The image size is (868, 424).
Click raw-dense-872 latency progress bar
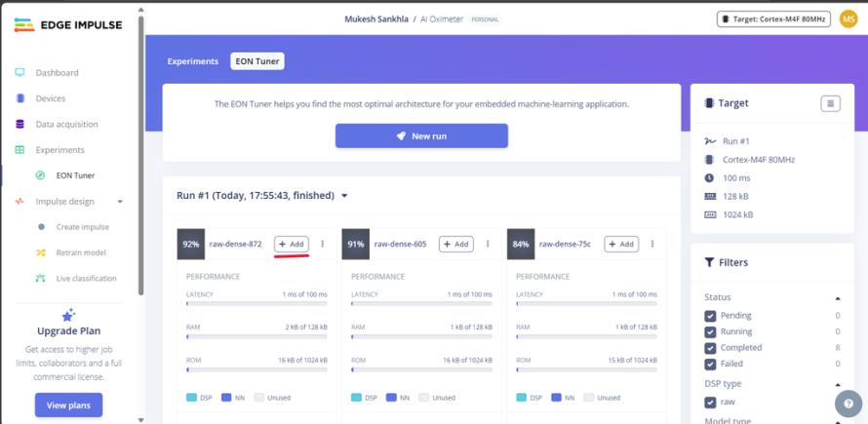pos(256,303)
